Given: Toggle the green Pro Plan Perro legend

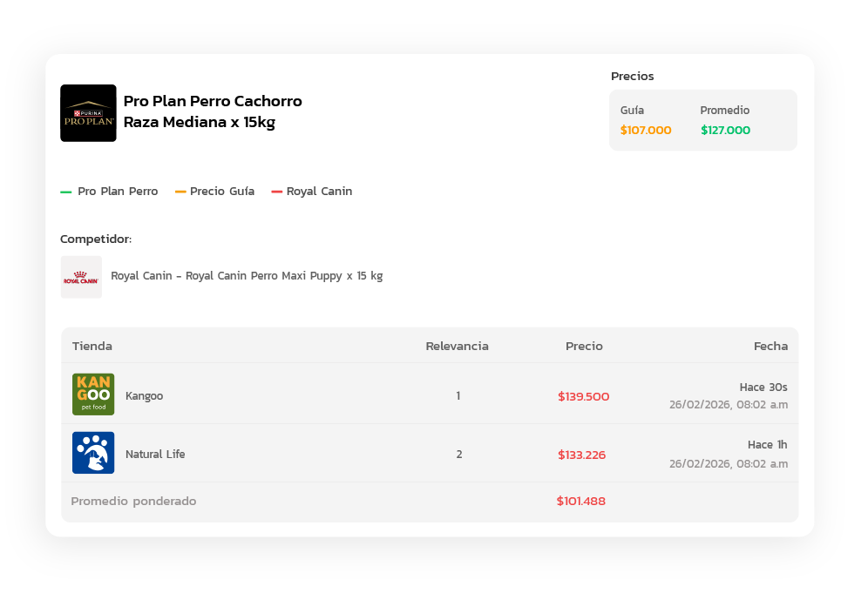Looking at the screenshot, I should pos(110,192).
